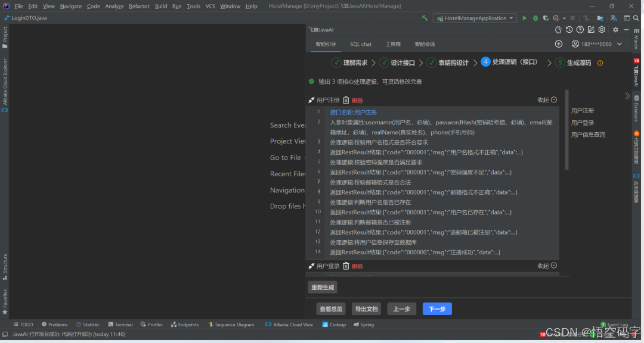Click trash delete icon for 用户登录
The height and width of the screenshot is (343, 644).
(346, 266)
